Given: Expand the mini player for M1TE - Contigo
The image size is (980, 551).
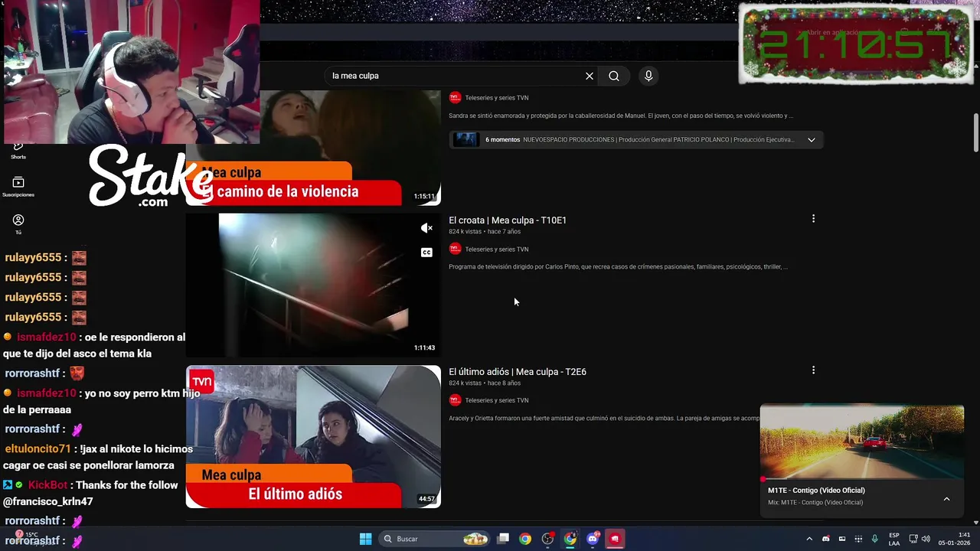Looking at the screenshot, I should (x=946, y=499).
